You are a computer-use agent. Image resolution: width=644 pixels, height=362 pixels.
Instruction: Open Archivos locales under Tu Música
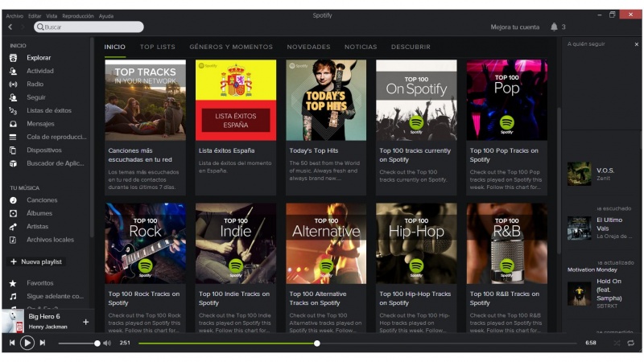click(x=50, y=239)
